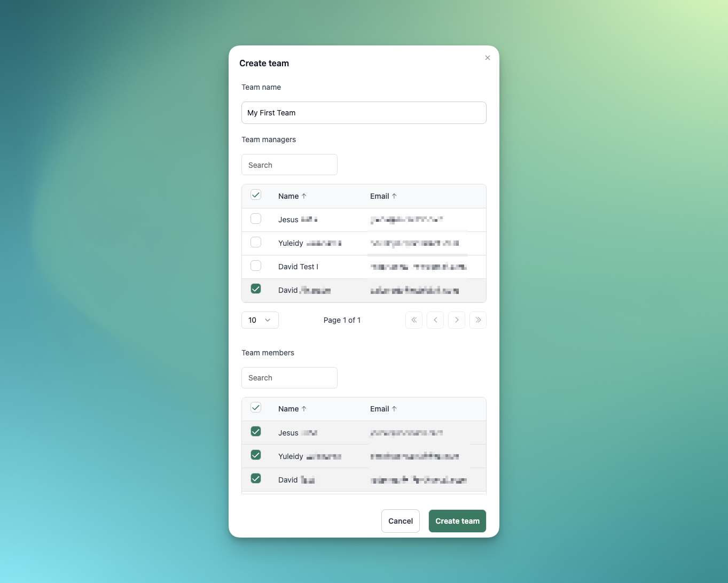Focus the Team managers search box
728x583 pixels.
pos(289,165)
